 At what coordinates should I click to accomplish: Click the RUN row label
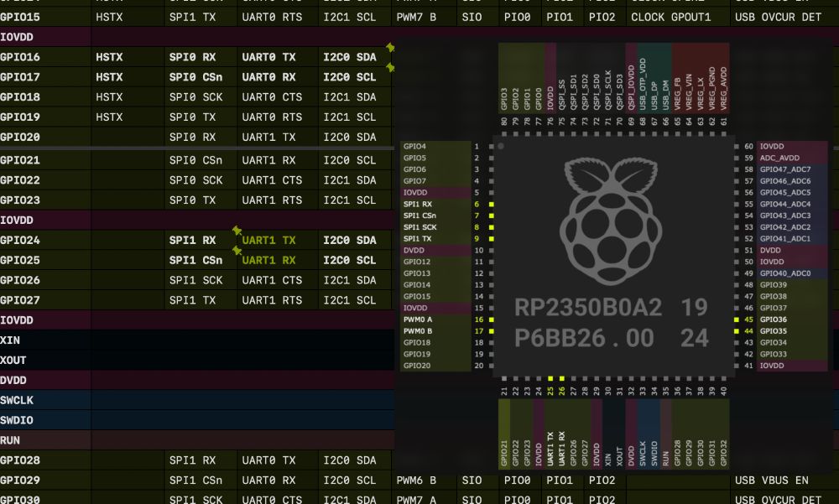click(x=9, y=440)
